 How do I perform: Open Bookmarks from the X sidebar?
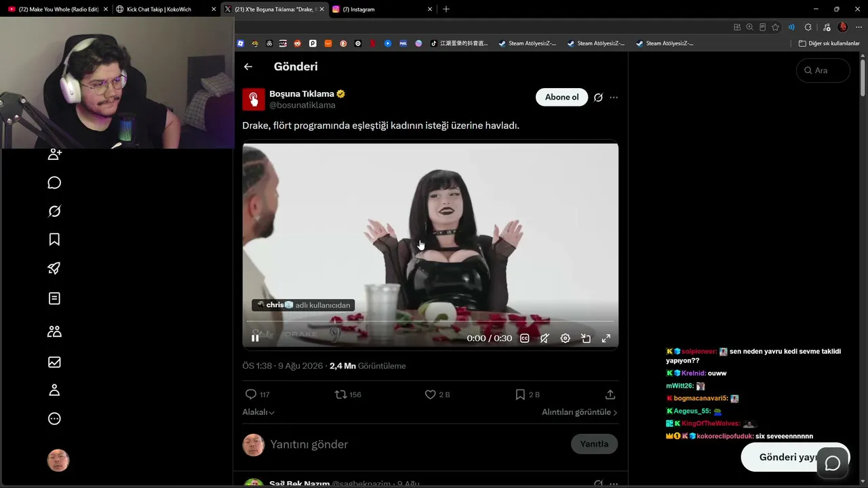(55, 239)
